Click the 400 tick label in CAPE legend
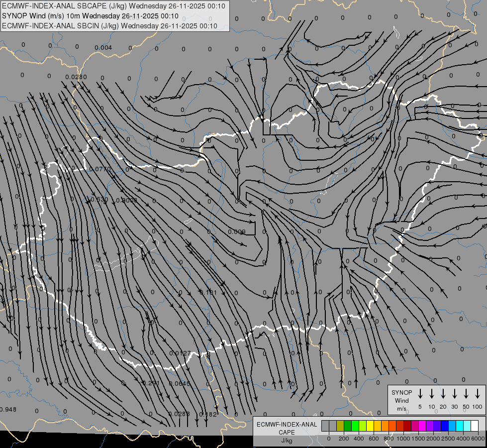The image size is (487, 448). pos(359,439)
